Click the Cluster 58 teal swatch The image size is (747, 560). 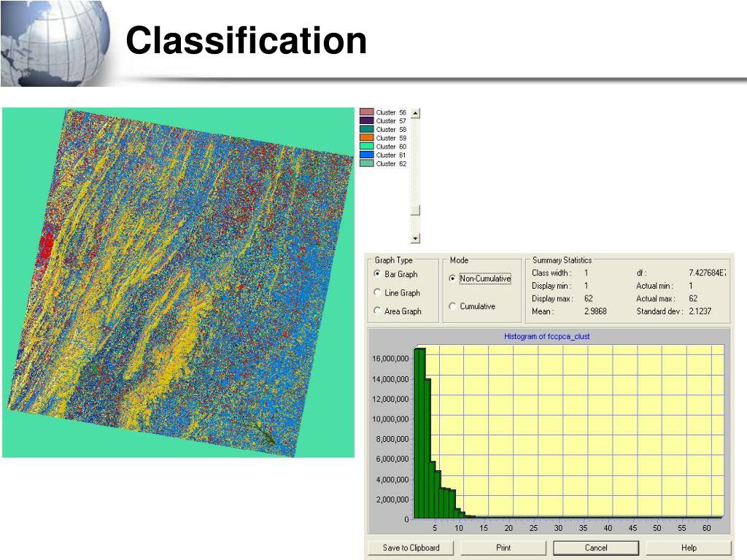366,130
